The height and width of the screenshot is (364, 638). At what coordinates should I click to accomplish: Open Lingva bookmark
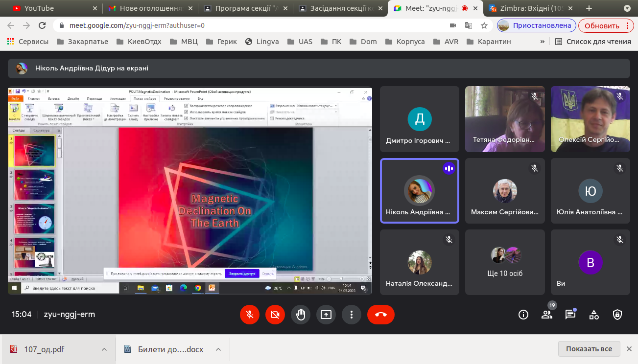point(262,42)
